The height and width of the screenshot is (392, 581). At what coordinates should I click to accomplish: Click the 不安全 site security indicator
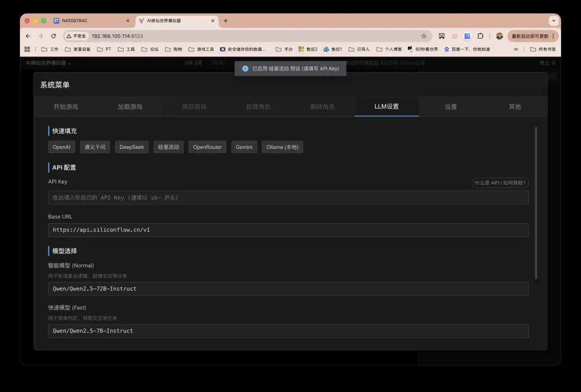76,36
